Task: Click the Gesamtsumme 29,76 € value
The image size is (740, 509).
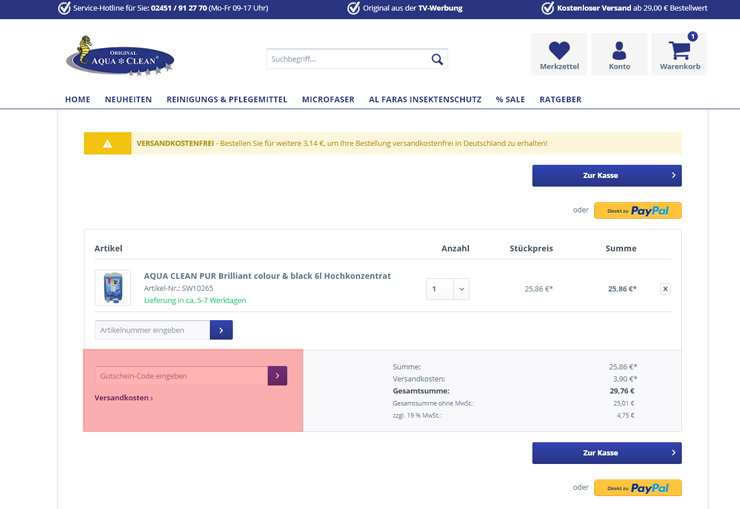Action: click(622, 391)
